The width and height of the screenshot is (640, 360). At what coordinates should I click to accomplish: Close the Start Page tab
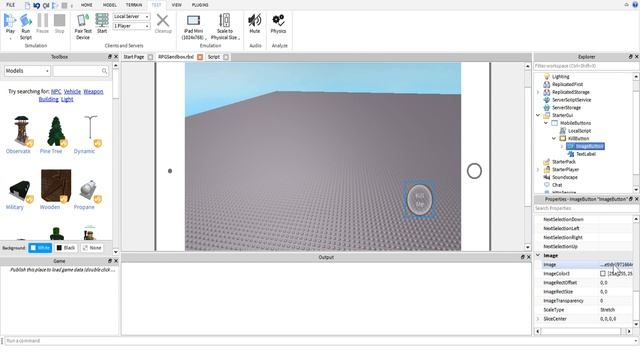point(150,57)
